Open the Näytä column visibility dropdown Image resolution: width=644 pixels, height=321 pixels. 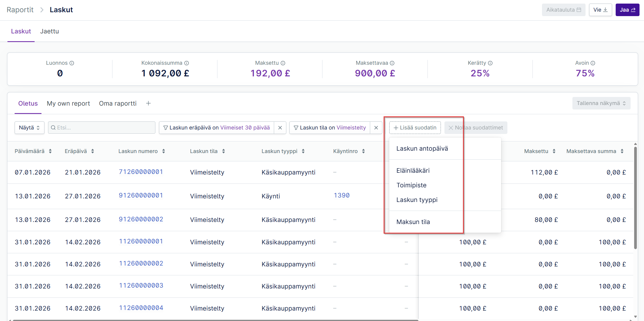click(30, 128)
